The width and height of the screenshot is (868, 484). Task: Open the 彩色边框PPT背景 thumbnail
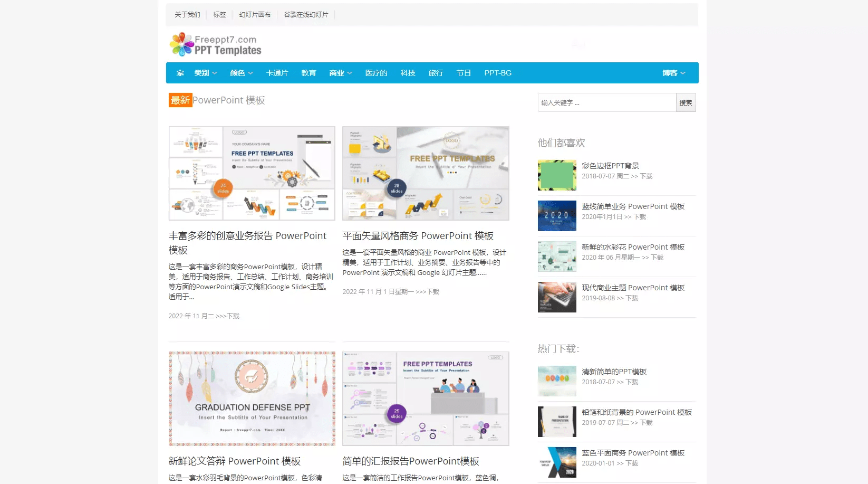(557, 175)
